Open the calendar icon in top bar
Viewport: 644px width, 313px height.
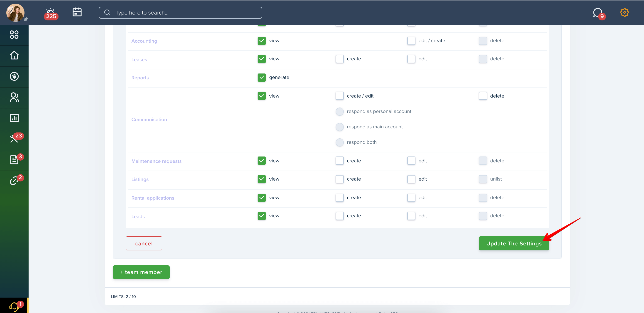[x=77, y=12]
